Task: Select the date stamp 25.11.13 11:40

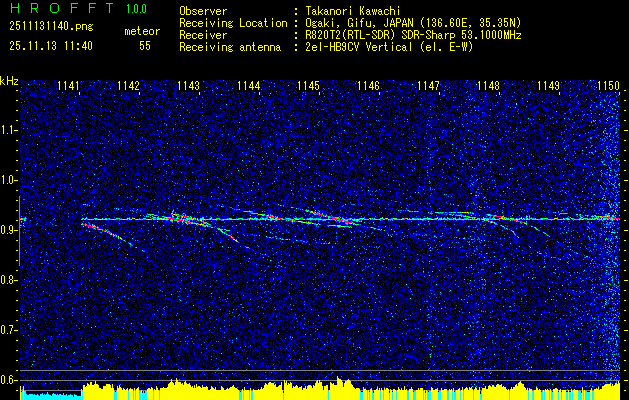Action: [x=51, y=46]
